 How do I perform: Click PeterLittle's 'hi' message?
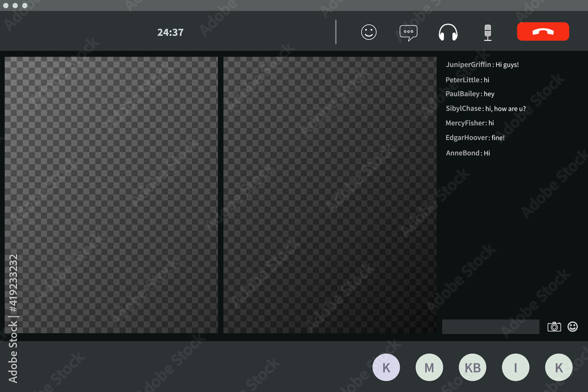pos(467,80)
